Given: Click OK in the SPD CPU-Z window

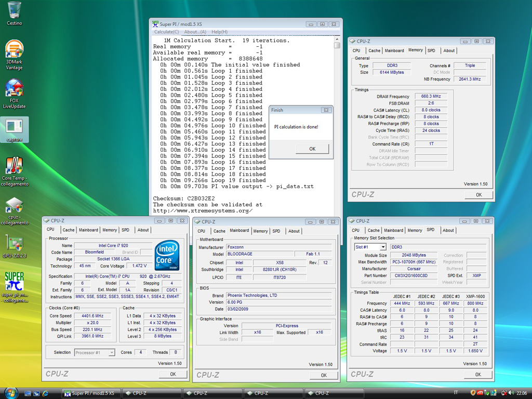Looking at the screenshot, I should tap(478, 375).
